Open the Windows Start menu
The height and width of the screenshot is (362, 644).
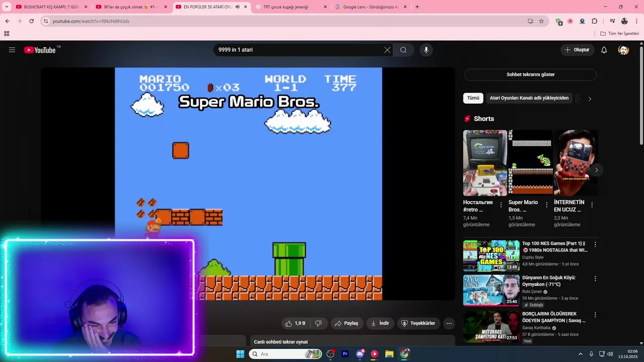pos(240,354)
